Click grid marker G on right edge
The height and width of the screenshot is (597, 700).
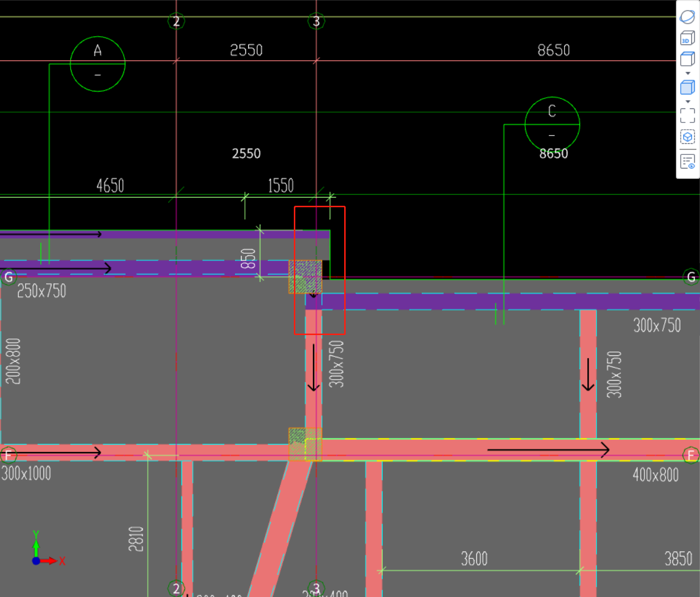(691, 277)
